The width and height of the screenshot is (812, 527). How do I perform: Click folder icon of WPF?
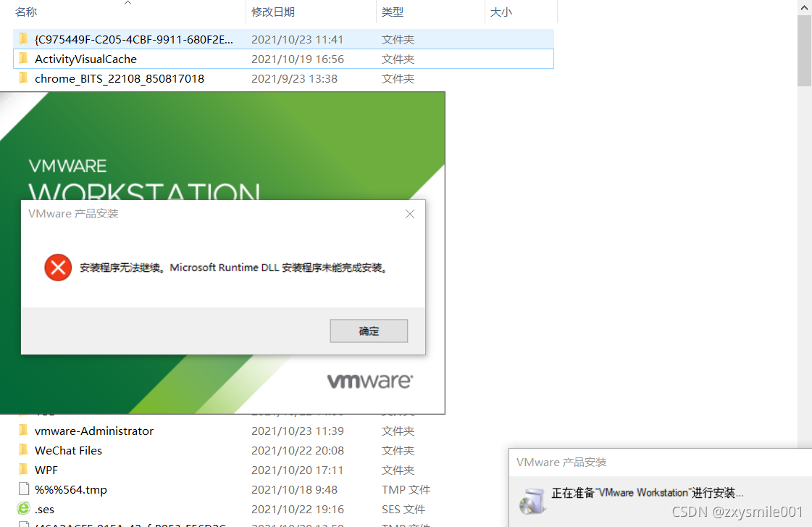(23, 470)
